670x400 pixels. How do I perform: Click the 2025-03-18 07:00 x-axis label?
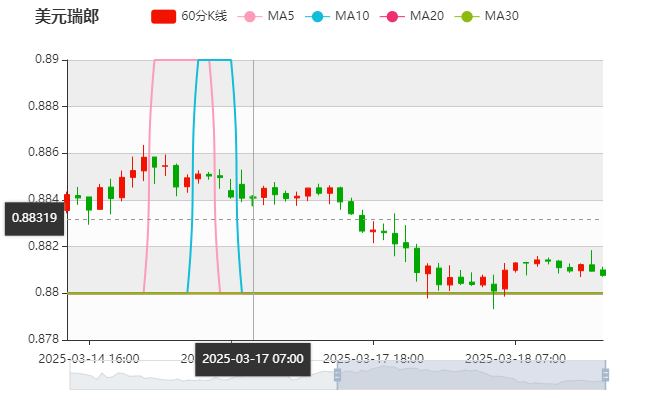click(x=516, y=358)
